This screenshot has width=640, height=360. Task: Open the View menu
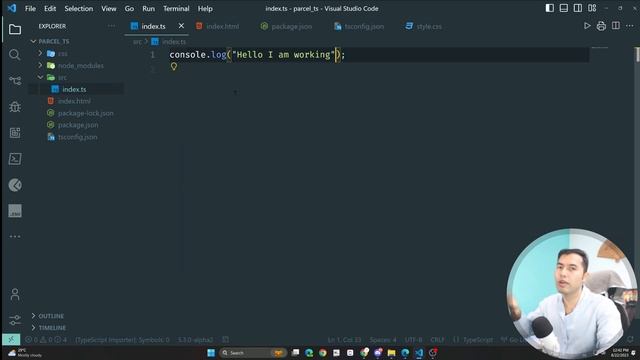[x=109, y=8]
